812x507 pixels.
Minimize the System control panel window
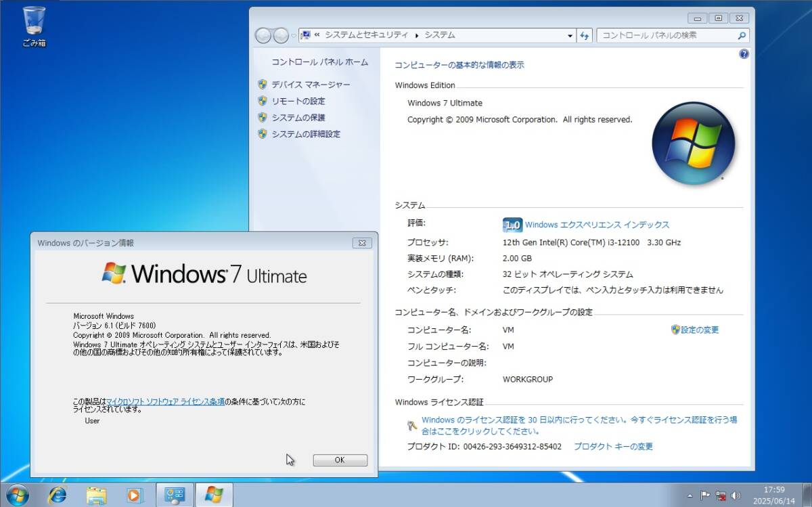[x=698, y=18]
